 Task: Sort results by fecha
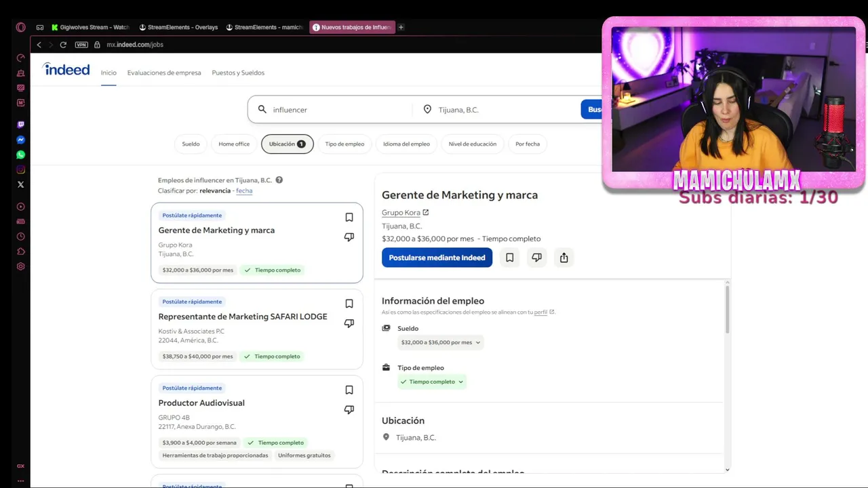(x=244, y=190)
